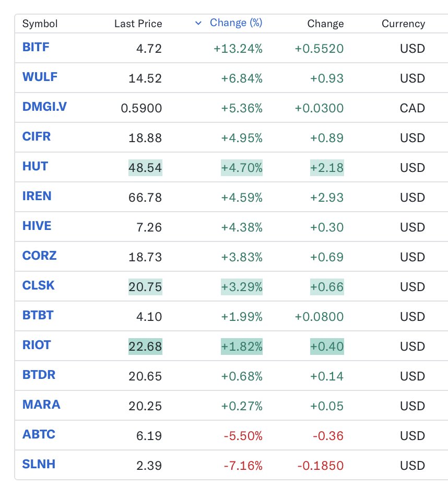Viewport: 448px width, 485px height.
Task: Open the CIFR ticker link
Action: 37,137
